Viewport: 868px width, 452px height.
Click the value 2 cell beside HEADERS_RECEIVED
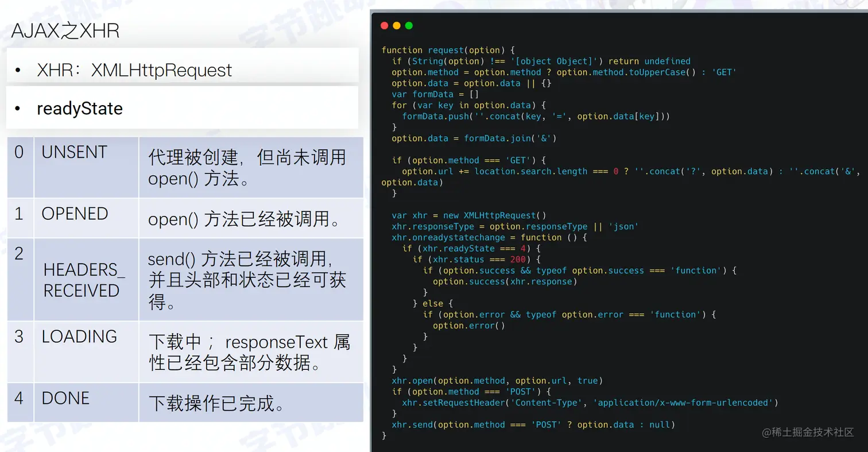20,280
